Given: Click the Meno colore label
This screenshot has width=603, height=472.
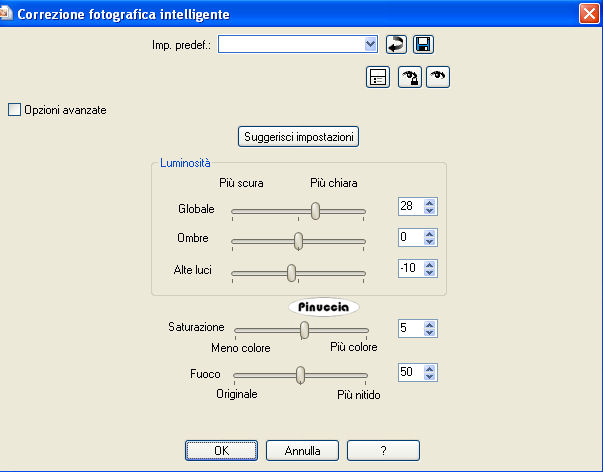Looking at the screenshot, I should pos(241,348).
